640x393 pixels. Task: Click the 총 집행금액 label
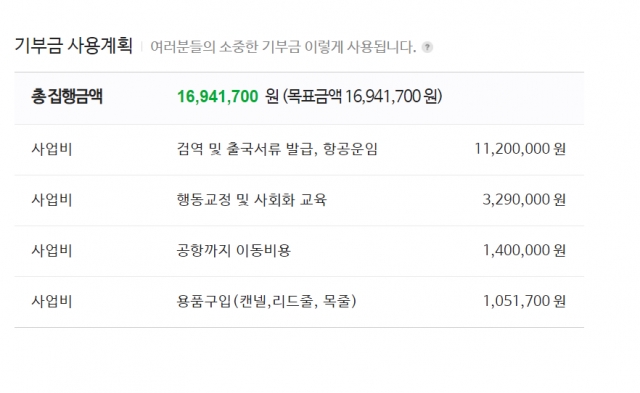pos(67,97)
